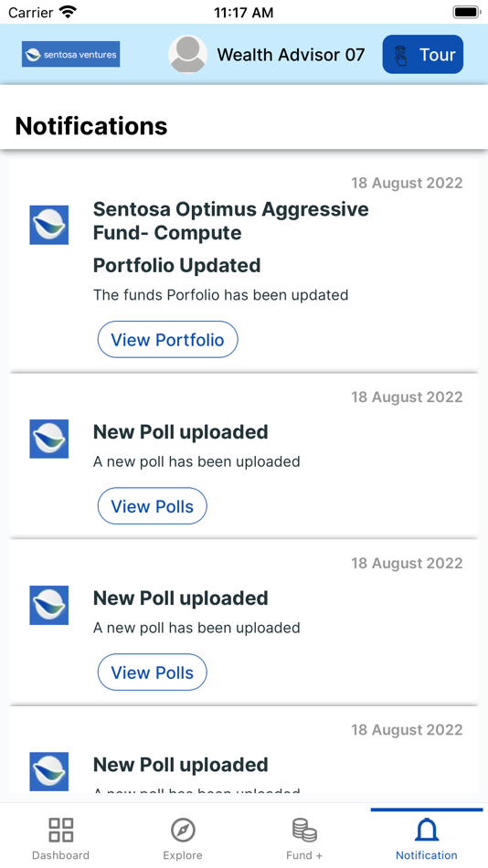
Task: Start the guided Tour
Action: 422,54
